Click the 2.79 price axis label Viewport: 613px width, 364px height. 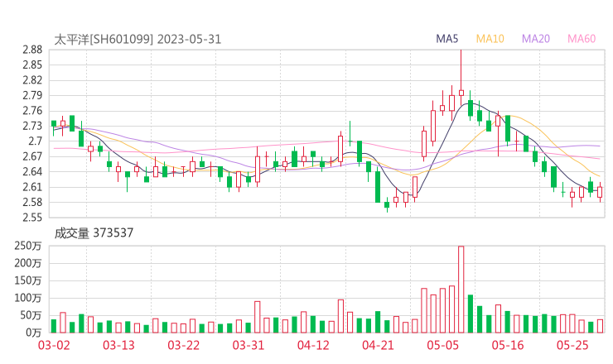[x=32, y=95]
